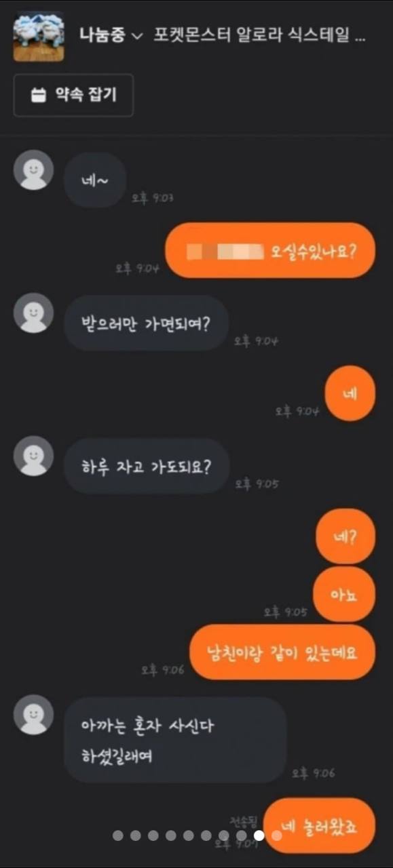
Task: Select the orange 오실수있나요? message bubble
Action: tap(270, 250)
